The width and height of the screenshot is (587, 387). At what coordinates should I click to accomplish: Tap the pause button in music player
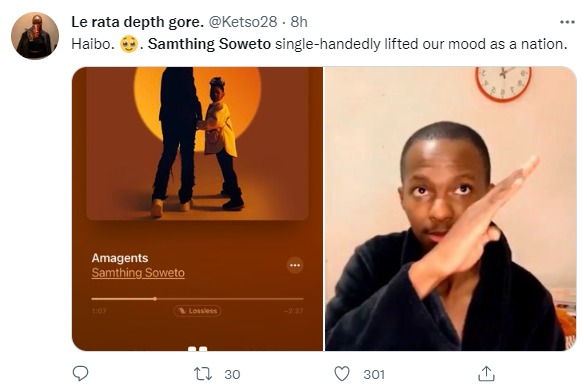(197, 349)
